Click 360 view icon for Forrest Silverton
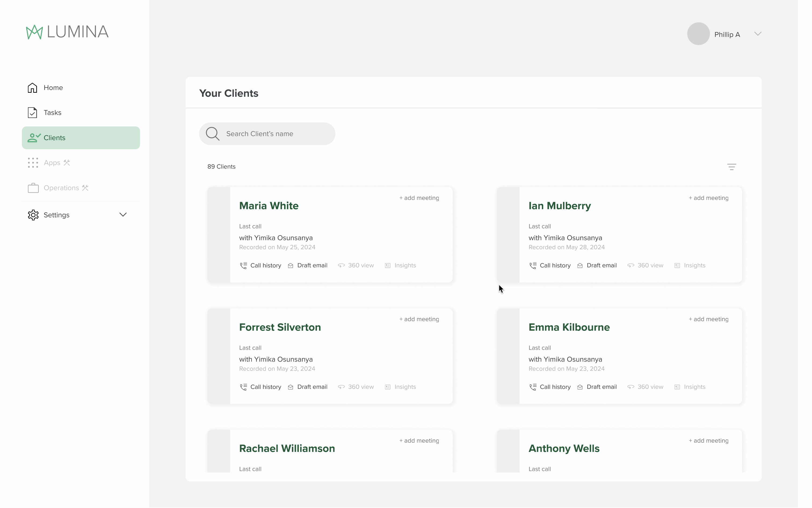This screenshot has height=508, width=812. click(x=341, y=387)
